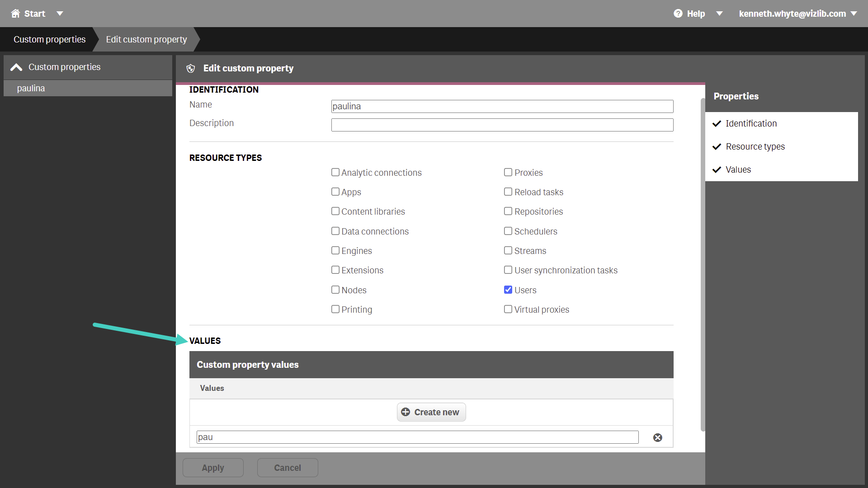Click the checkmark icon next to Values
This screenshot has width=868, height=488.
coord(717,170)
